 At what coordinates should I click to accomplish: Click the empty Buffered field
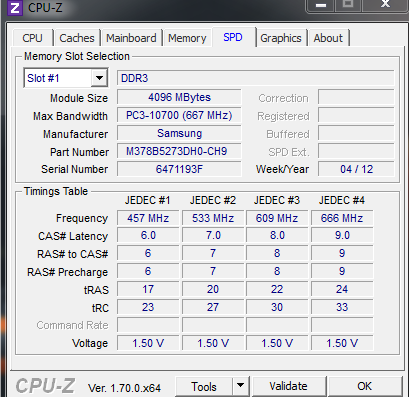[356, 133]
